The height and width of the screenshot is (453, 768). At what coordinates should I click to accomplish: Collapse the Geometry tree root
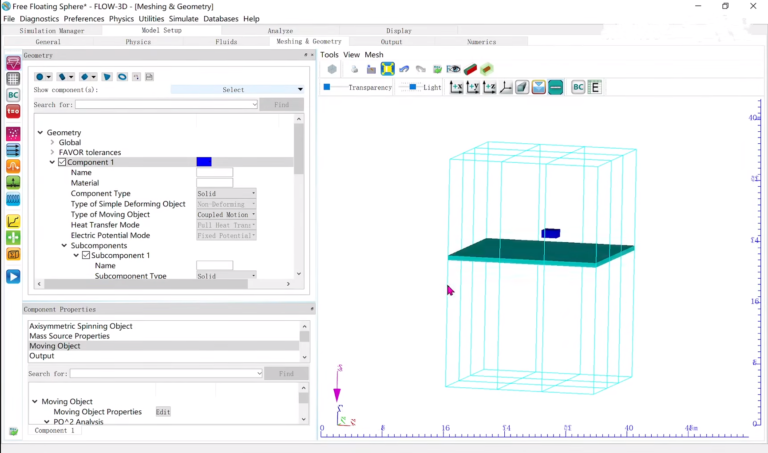click(40, 132)
